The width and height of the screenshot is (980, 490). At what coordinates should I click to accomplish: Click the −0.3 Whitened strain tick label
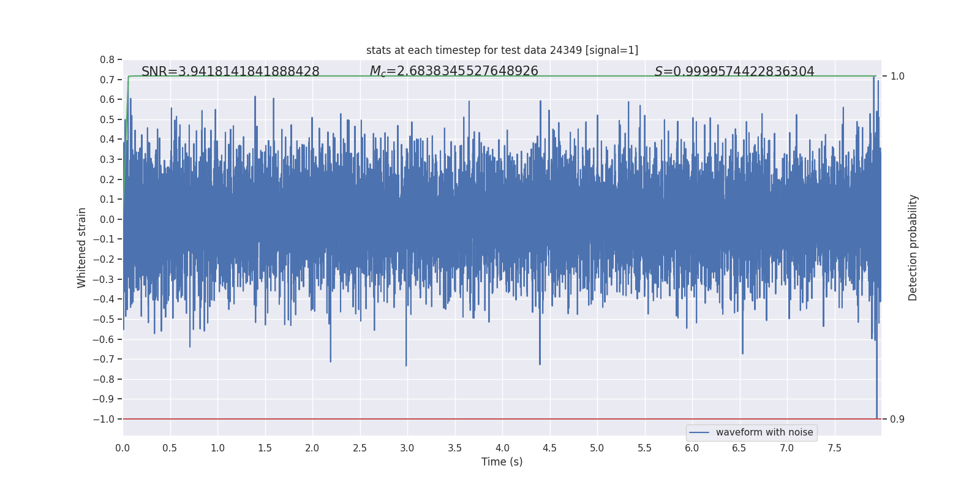point(104,279)
